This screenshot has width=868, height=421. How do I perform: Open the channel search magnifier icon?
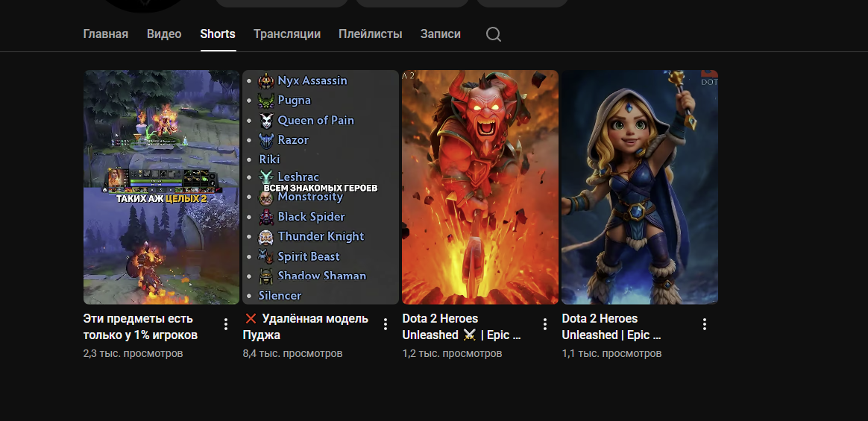[493, 34]
